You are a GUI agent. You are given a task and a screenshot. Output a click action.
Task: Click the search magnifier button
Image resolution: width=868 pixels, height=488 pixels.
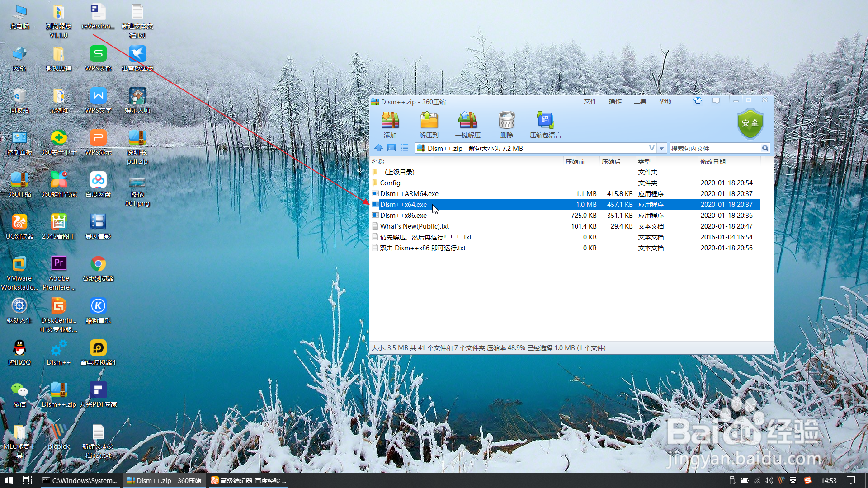coord(765,148)
